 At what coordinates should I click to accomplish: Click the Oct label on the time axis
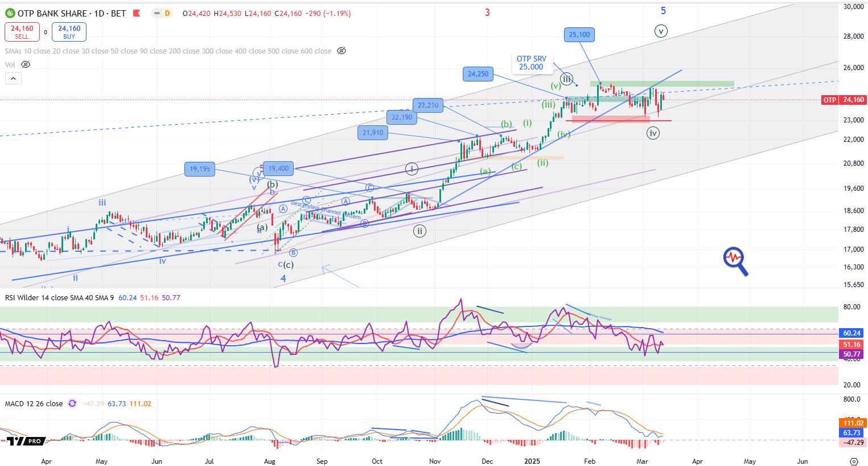pos(376,461)
